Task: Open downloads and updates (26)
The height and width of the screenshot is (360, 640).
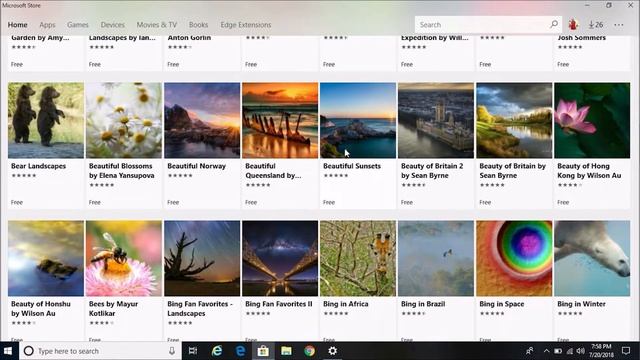Action: [596, 24]
